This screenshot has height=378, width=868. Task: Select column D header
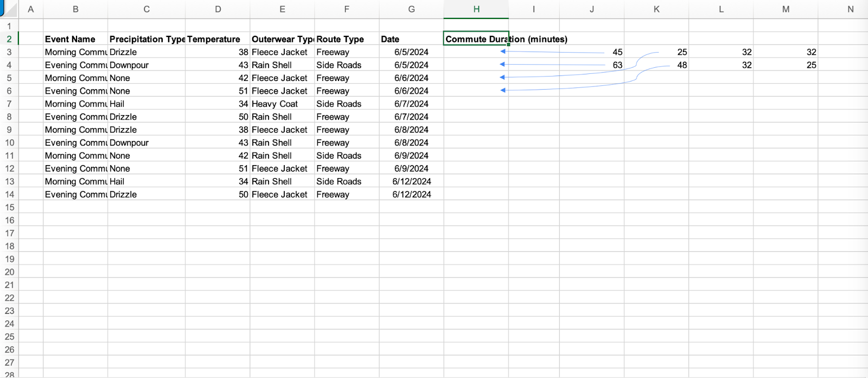(218, 9)
